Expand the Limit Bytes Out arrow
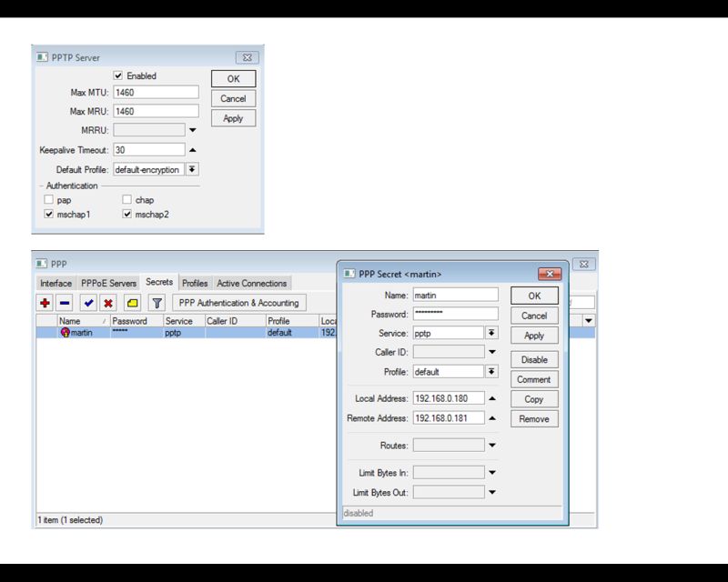This screenshot has height=582, width=728. pyautogui.click(x=492, y=492)
